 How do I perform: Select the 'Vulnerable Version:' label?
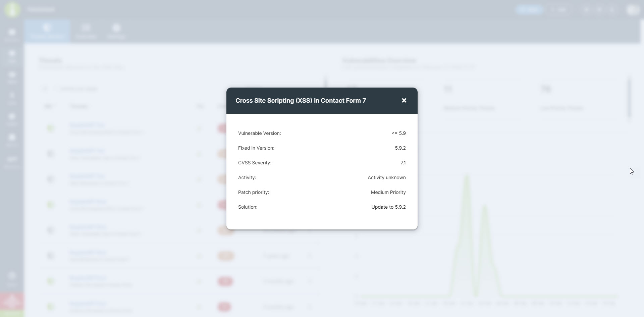point(260,133)
